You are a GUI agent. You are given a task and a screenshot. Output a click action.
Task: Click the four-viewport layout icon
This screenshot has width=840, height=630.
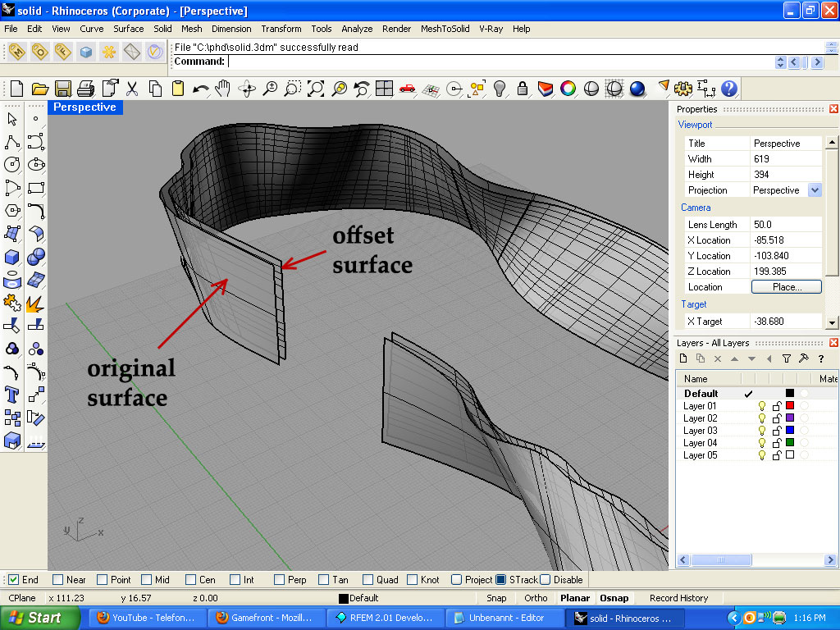pyautogui.click(x=384, y=89)
